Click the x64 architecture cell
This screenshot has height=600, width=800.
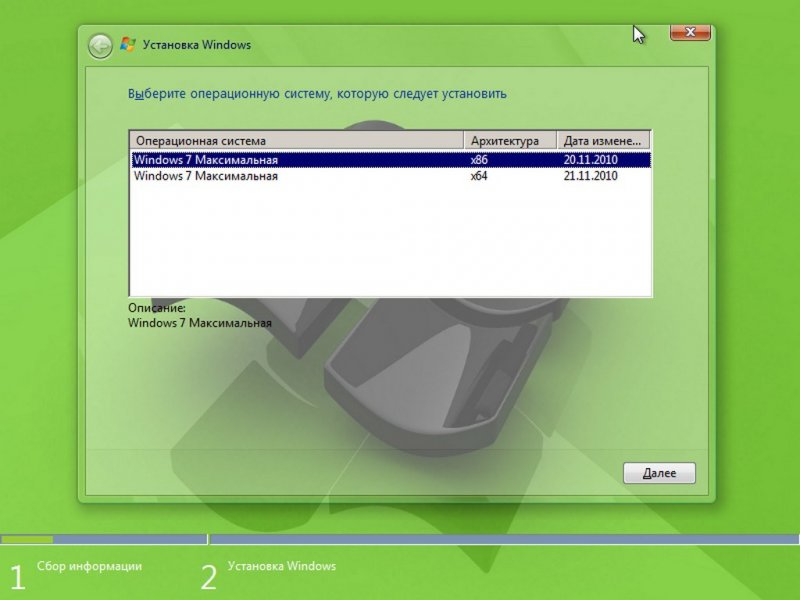479,176
